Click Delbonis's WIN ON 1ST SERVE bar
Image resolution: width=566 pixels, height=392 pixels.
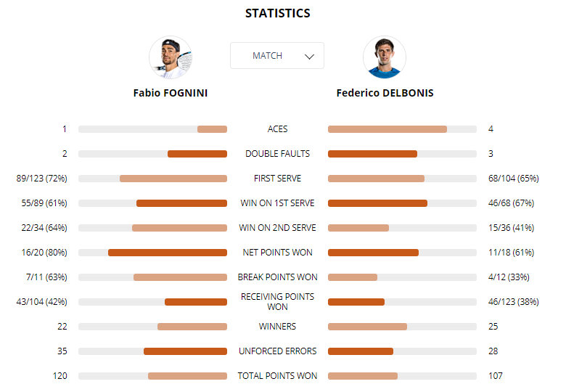click(x=402, y=203)
